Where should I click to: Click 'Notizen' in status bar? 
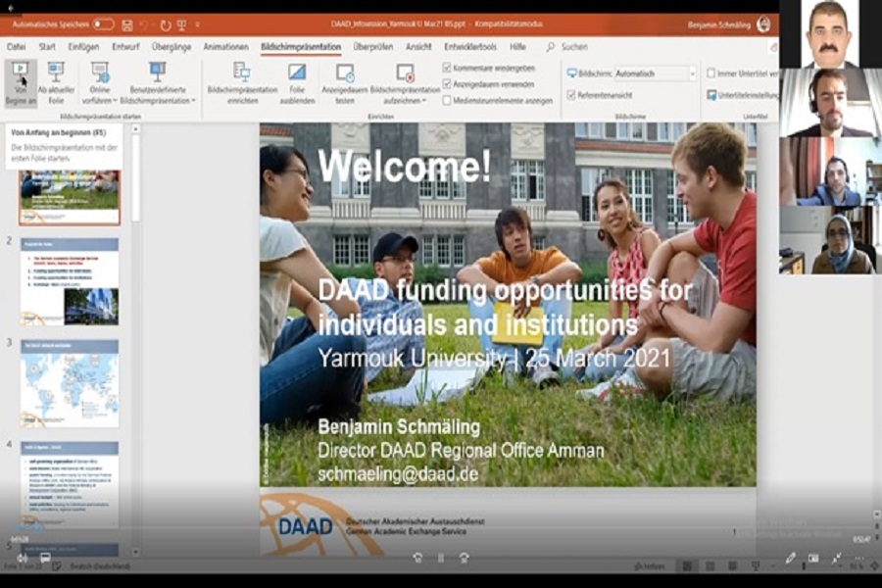point(650,566)
